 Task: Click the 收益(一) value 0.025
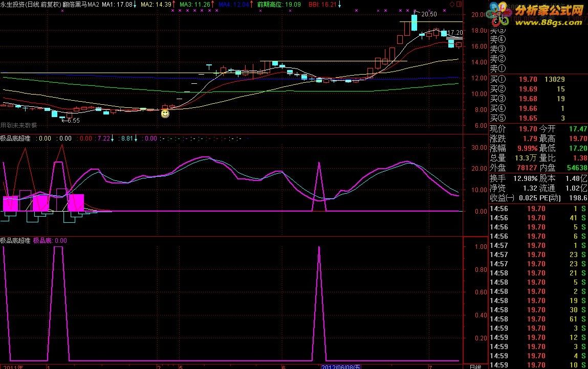tap(528, 198)
